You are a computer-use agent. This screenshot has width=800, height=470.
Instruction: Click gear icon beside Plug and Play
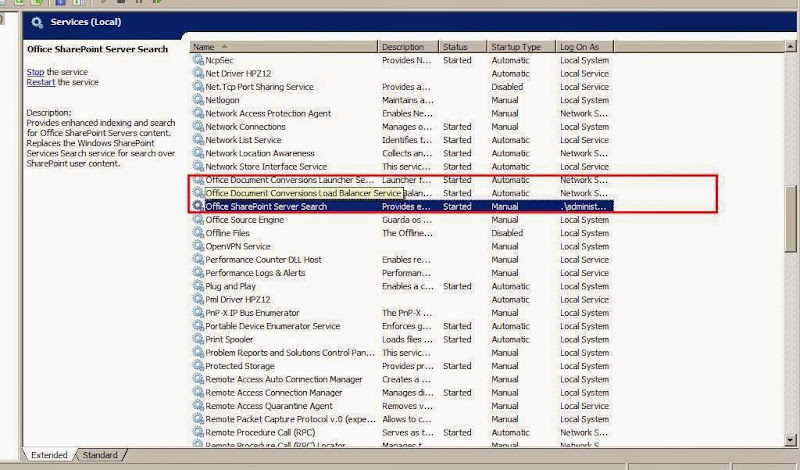pyautogui.click(x=197, y=286)
